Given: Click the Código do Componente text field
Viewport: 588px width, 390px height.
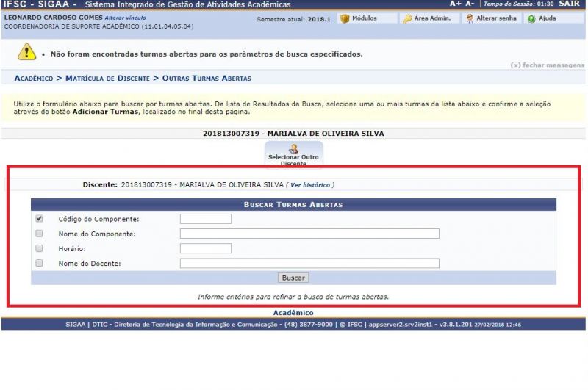Looking at the screenshot, I should click(x=205, y=219).
